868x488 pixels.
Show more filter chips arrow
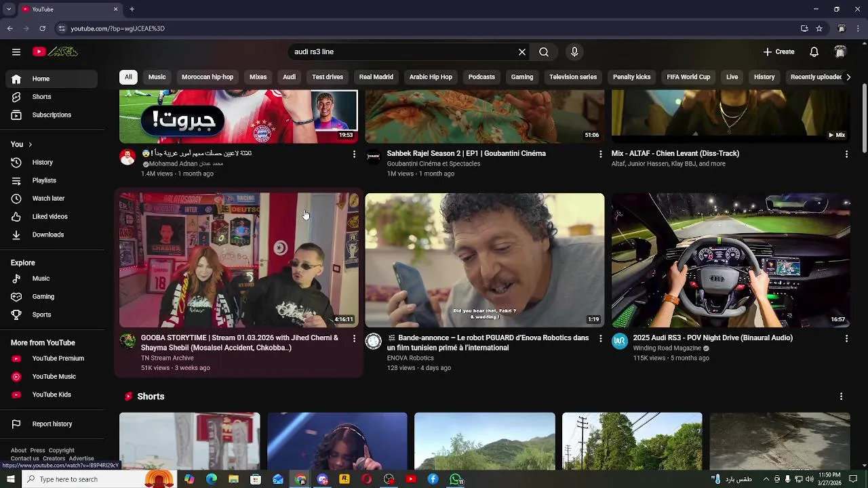[x=848, y=77]
